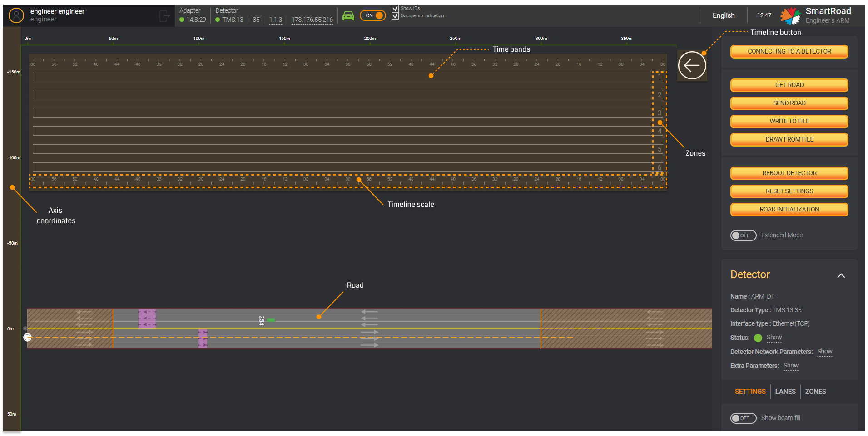Switch to the SETTINGS tab
The width and height of the screenshot is (868, 436).
750,392
